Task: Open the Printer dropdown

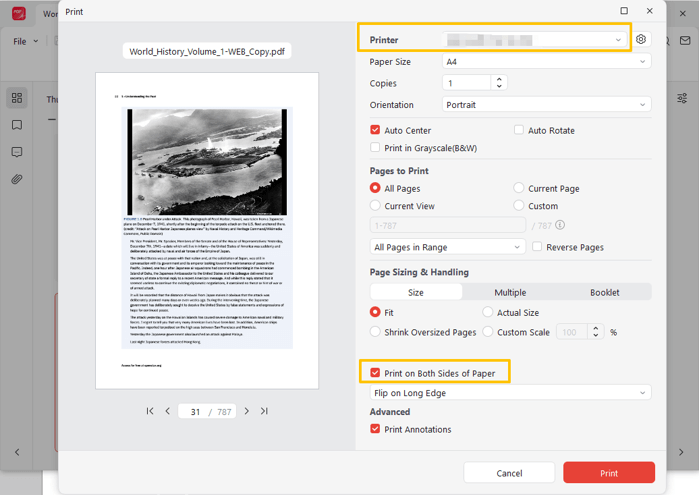Action: tap(535, 40)
